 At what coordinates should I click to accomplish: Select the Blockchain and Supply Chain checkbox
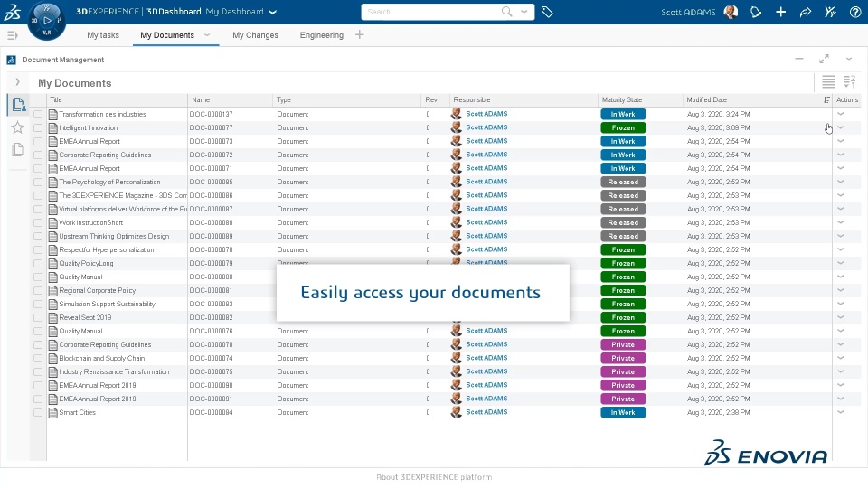38,359
